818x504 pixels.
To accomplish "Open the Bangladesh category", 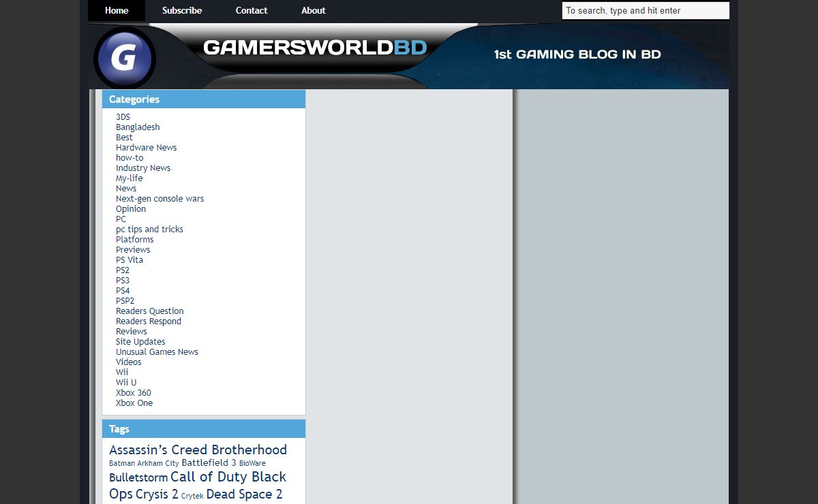I will pyautogui.click(x=138, y=127).
